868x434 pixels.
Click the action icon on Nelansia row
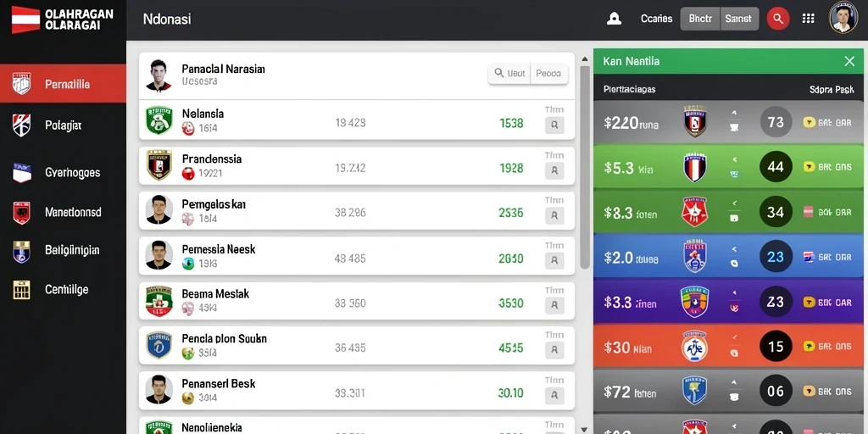pyautogui.click(x=554, y=125)
